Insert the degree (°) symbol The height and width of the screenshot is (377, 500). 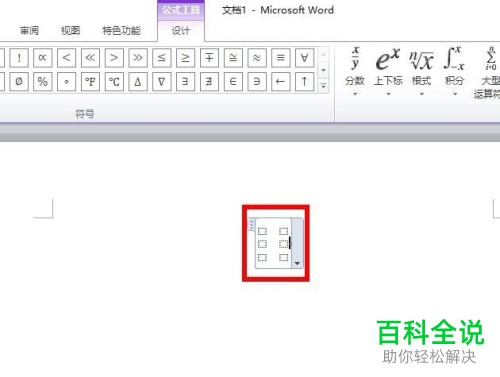click(x=66, y=82)
